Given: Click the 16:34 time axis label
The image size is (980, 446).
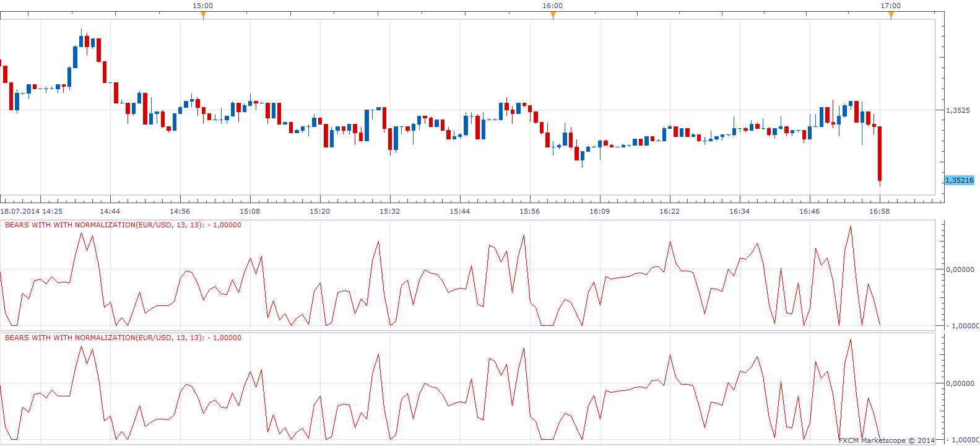Looking at the screenshot, I should (739, 211).
